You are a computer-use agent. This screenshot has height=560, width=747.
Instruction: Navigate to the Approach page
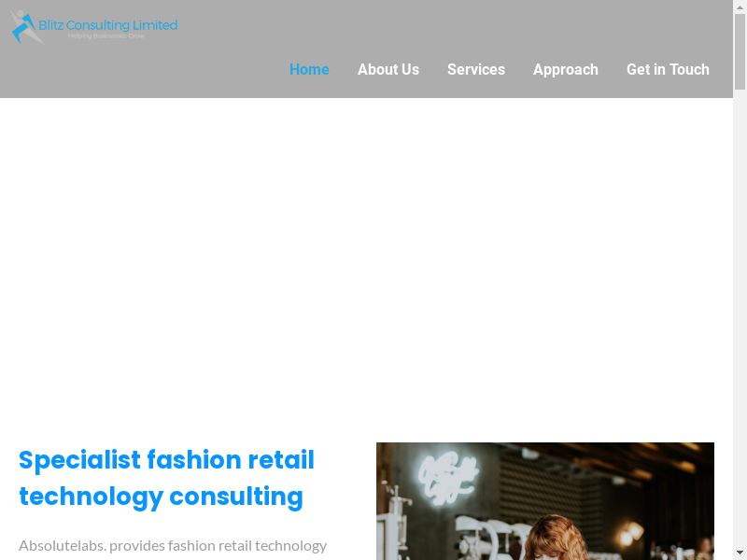point(566,69)
